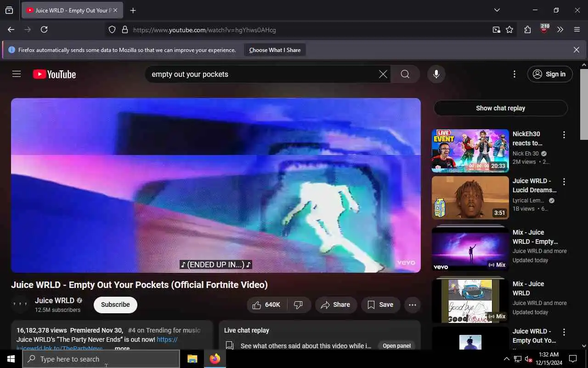This screenshot has height=368, width=588.
Task: Click the YouTube search input field
Action: click(x=262, y=74)
